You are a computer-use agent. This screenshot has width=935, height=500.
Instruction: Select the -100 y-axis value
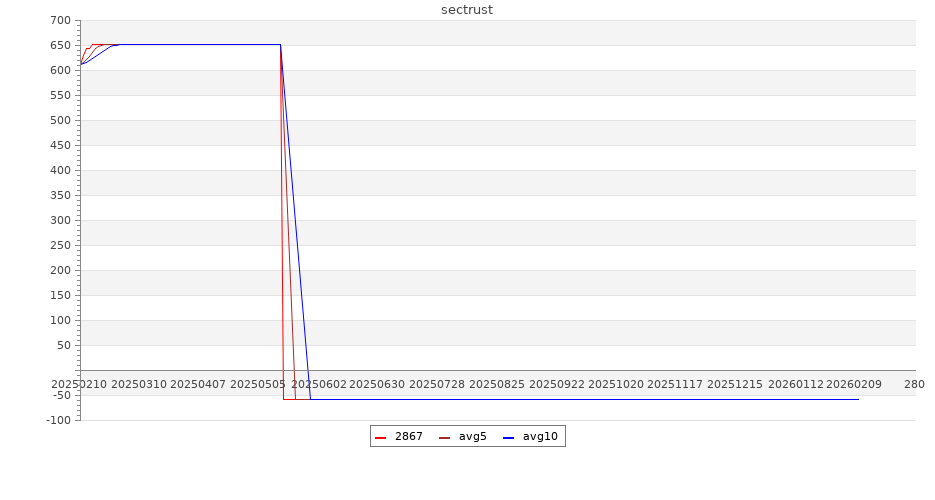[x=58, y=420]
